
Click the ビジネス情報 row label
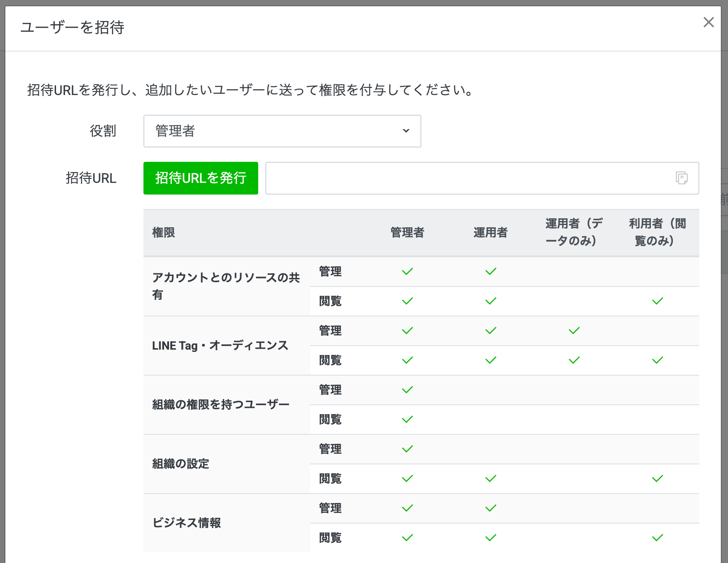186,523
